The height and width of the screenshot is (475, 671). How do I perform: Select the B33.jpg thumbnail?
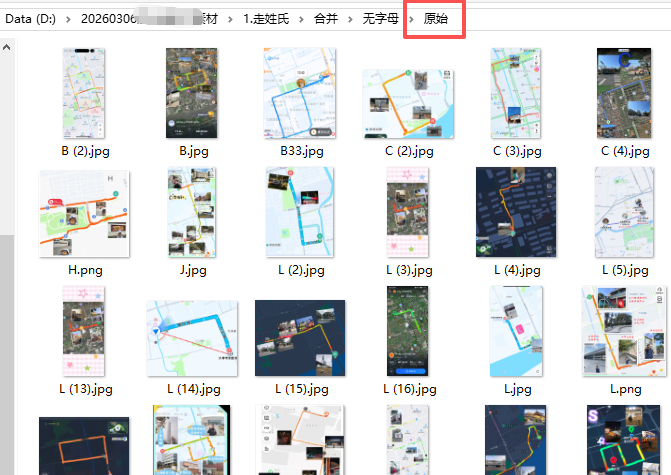(x=300, y=93)
